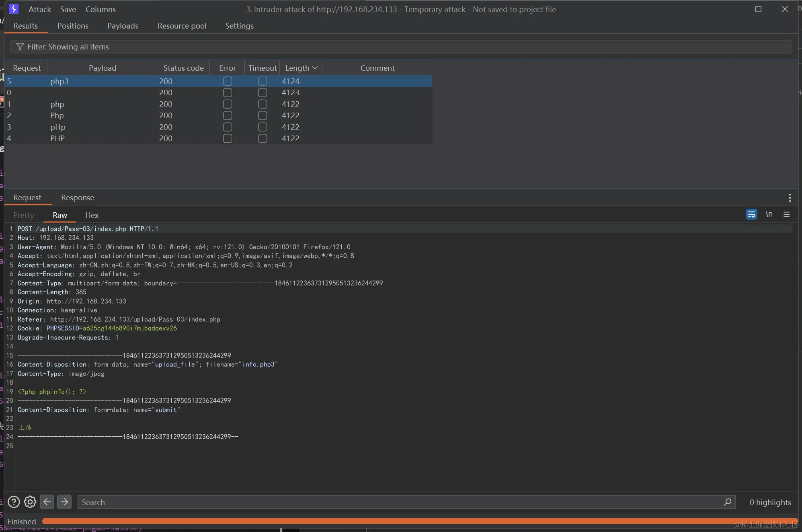Click the filter funnel icon
This screenshot has height=532, width=802.
[x=20, y=47]
